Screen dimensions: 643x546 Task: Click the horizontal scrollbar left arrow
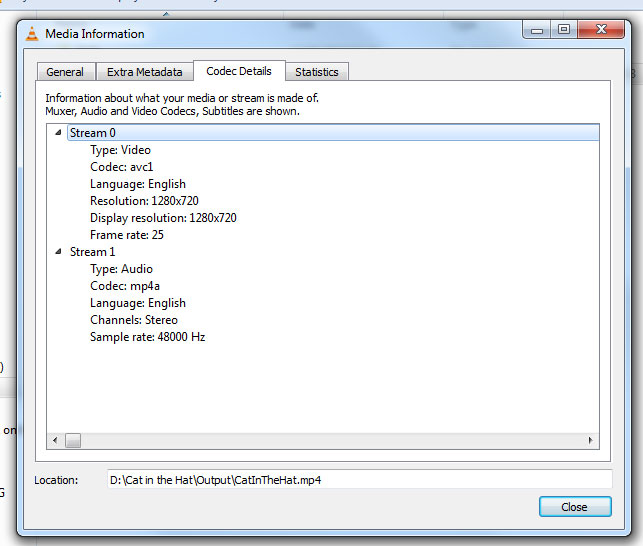click(55, 441)
